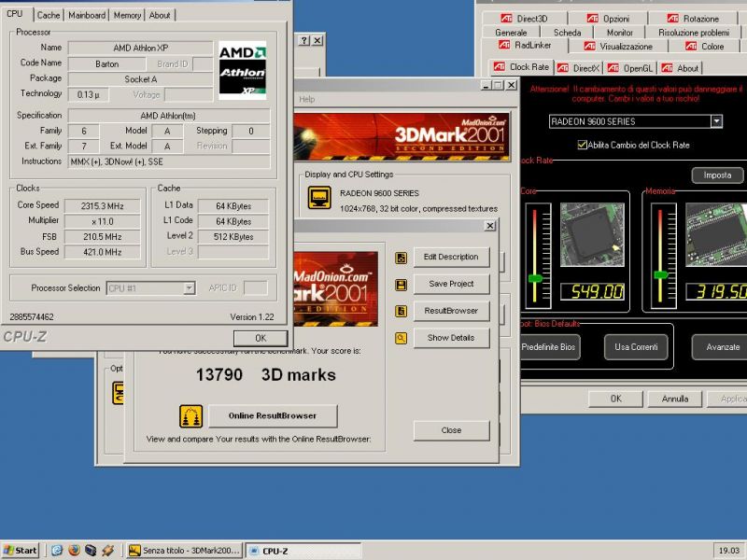Toggle Abilita Cambio del Clock Rate checkbox
Viewport: 747px width, 560px height.
[582, 145]
